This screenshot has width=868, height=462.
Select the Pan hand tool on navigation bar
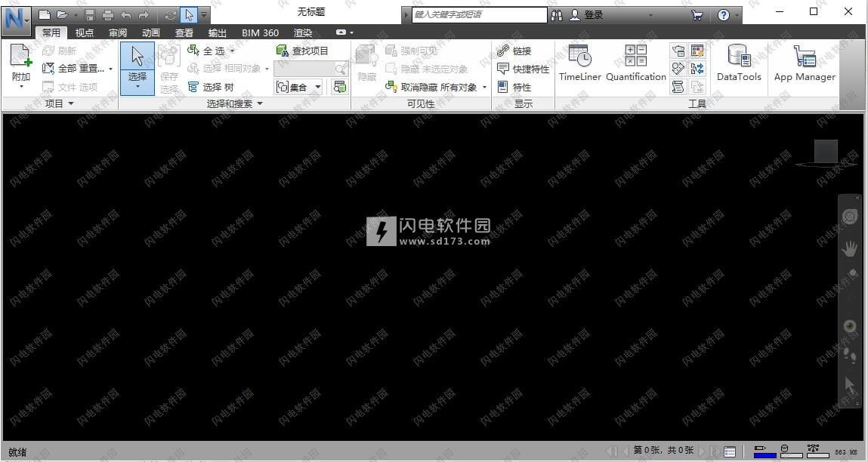(x=850, y=249)
